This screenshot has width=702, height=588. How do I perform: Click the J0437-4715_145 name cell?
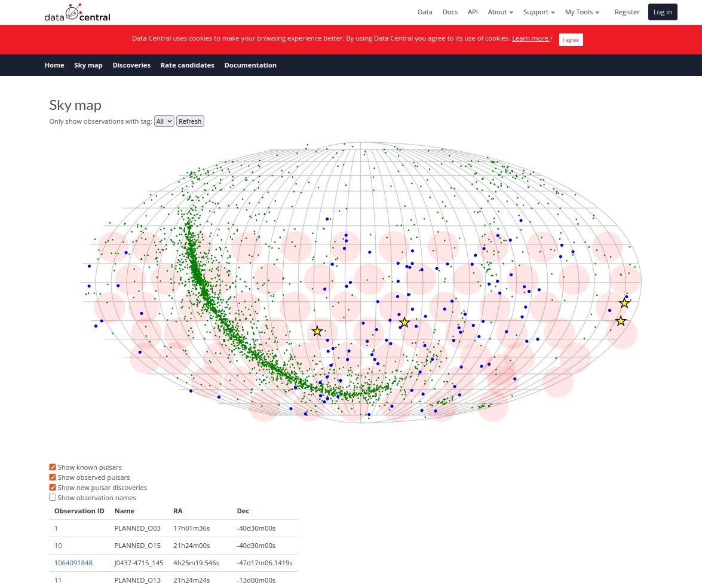click(x=139, y=563)
